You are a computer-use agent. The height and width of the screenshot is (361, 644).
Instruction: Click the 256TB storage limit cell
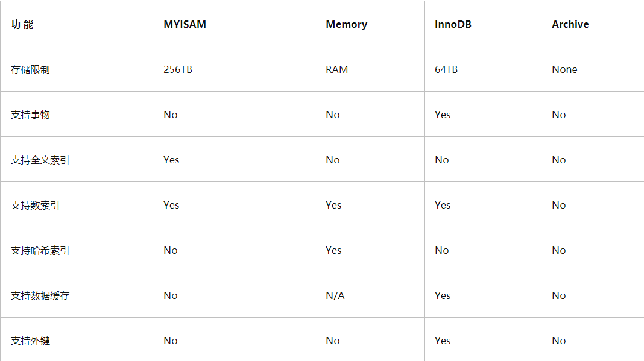point(178,69)
